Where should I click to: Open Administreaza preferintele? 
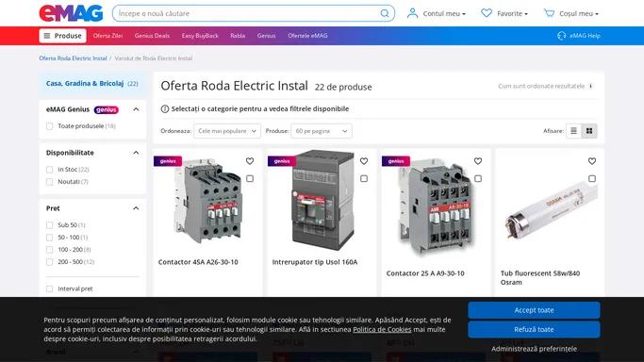[x=534, y=349]
